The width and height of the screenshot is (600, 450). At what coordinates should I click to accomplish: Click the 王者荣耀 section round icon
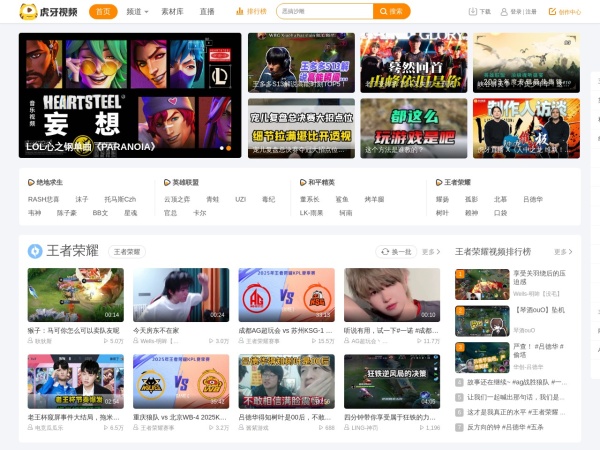click(x=35, y=251)
